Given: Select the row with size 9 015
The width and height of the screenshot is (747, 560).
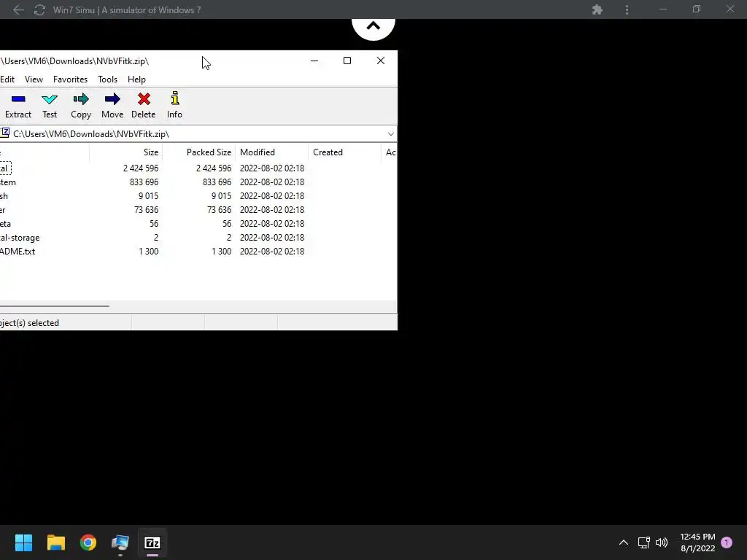Looking at the screenshot, I should pyautogui.click(x=198, y=195).
